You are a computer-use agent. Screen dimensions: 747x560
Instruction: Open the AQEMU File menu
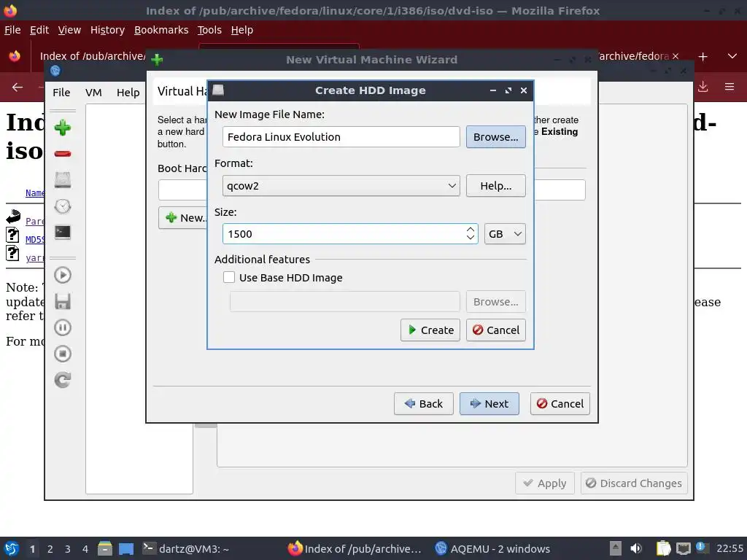[x=61, y=93]
